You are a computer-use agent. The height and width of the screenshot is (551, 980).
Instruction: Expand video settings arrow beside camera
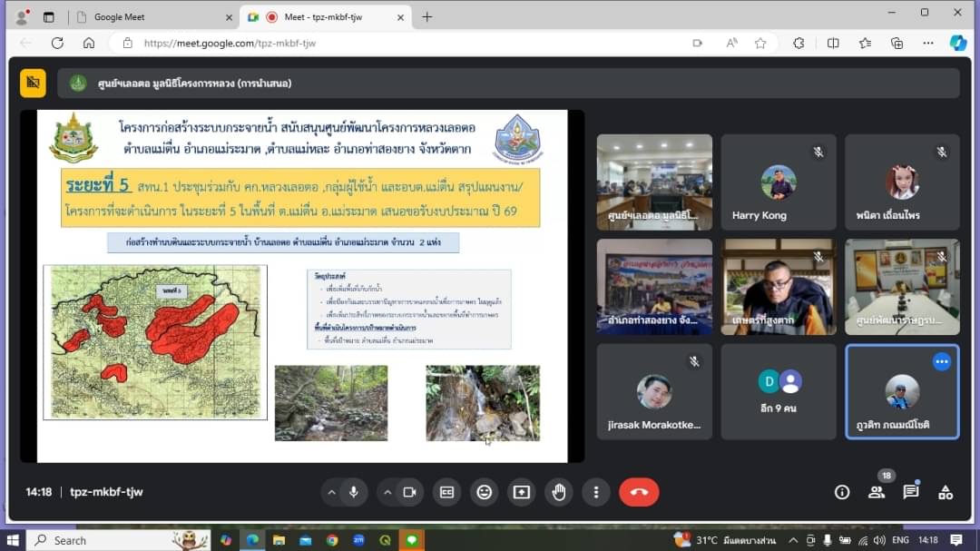click(387, 492)
